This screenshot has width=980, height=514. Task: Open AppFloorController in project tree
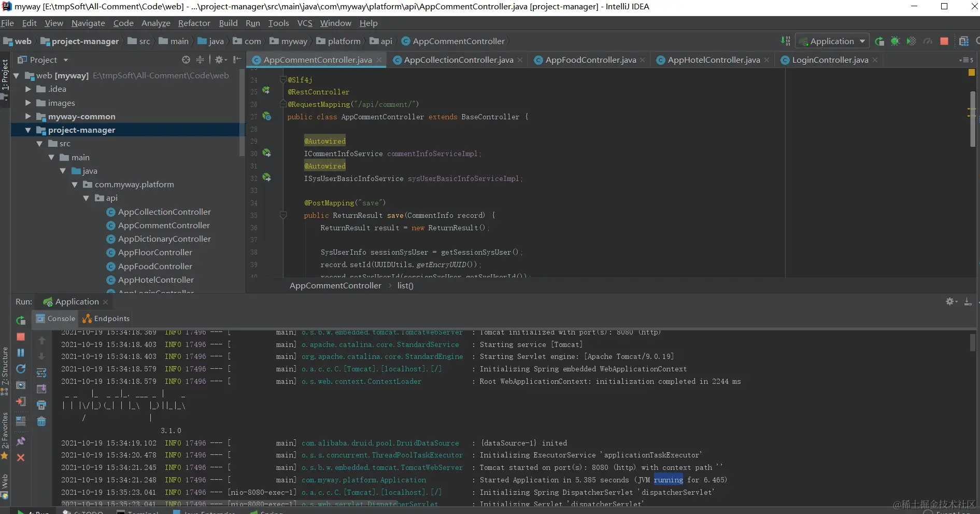tap(155, 253)
